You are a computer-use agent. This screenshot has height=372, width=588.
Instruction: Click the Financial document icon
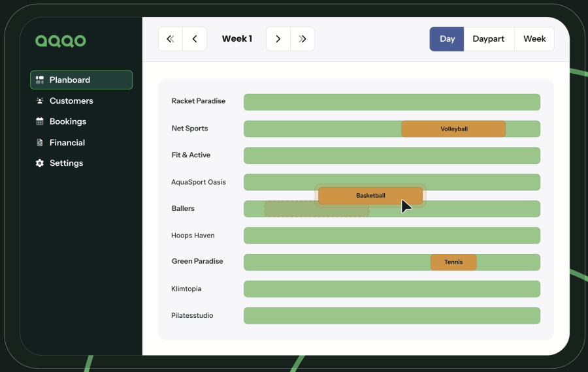coord(40,142)
